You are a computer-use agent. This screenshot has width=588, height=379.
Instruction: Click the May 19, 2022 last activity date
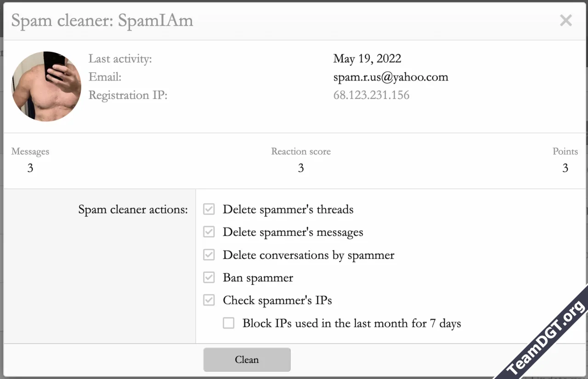point(367,59)
